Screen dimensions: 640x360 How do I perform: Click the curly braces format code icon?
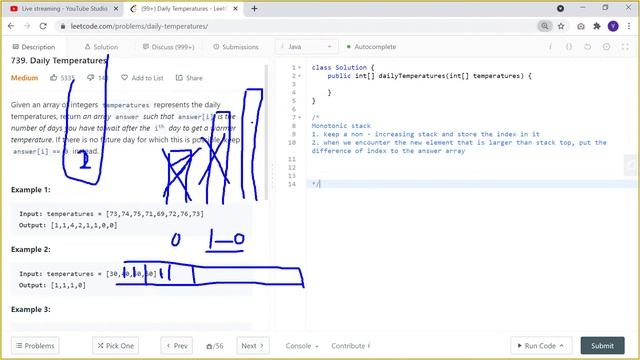point(569,47)
